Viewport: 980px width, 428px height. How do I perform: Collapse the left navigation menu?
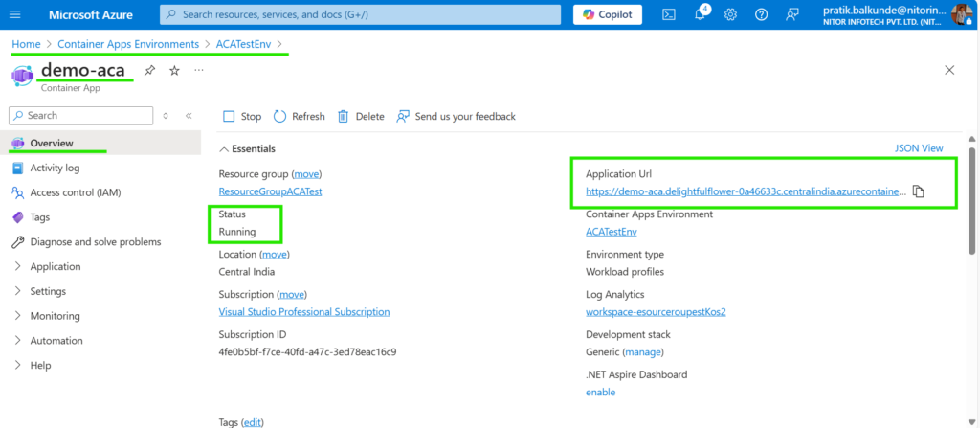click(189, 116)
